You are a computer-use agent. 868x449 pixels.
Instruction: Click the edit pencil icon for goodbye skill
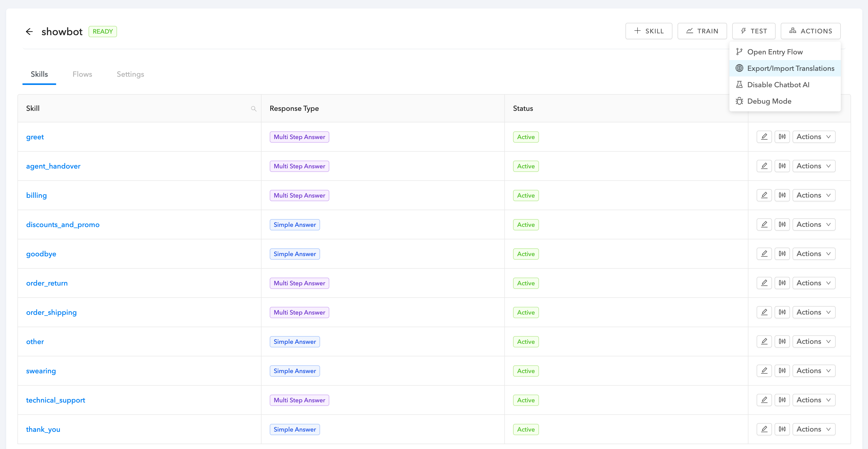point(764,254)
